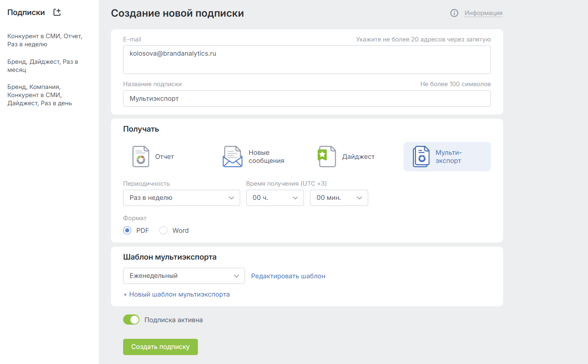Select the Мульти-экспорт document icon
588x364 pixels.
pos(421,156)
